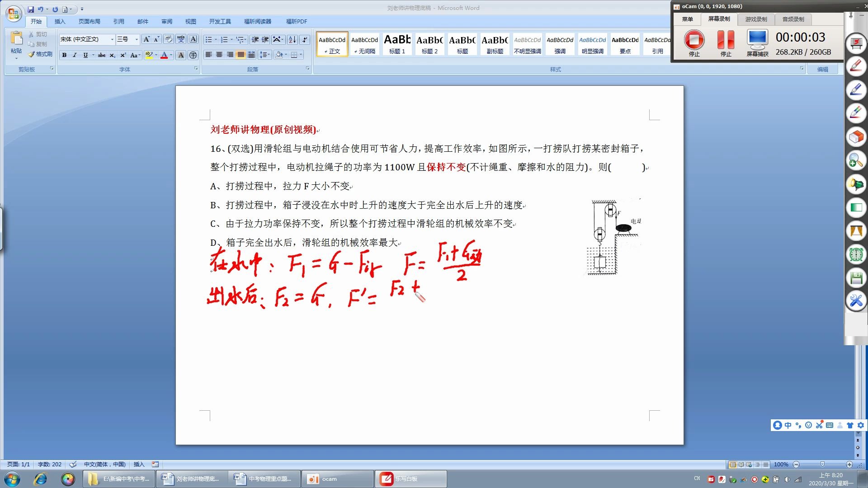The height and width of the screenshot is (488, 868).
Task: Toggle justify paragraph alignment
Action: point(241,55)
